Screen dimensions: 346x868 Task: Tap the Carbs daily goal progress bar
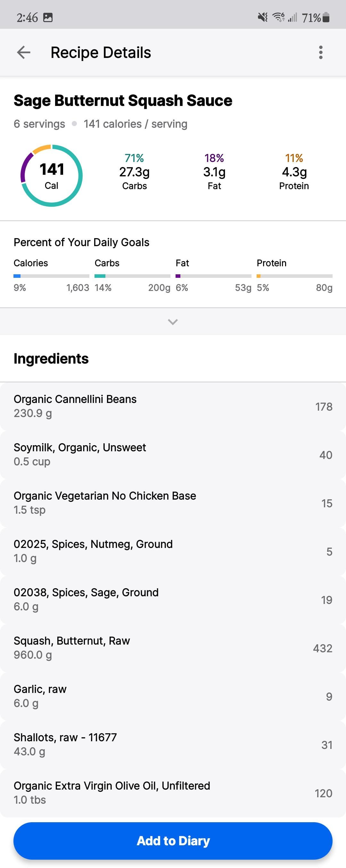tap(132, 276)
